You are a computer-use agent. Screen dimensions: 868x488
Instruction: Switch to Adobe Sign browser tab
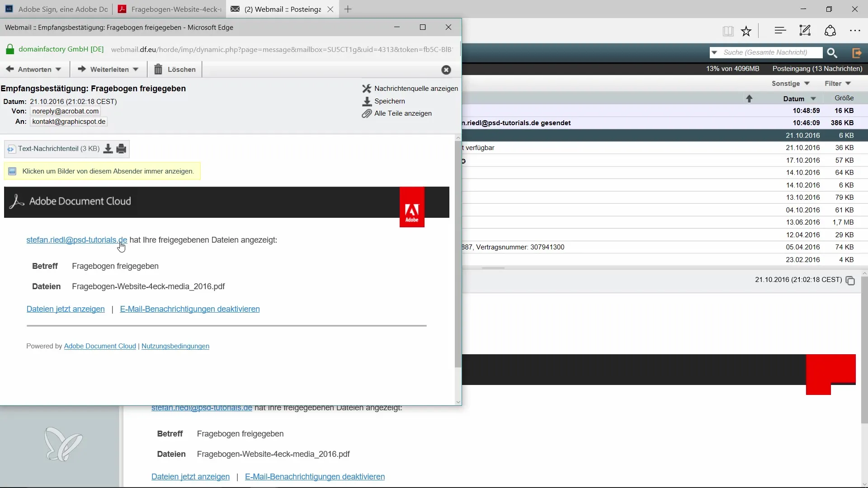[x=57, y=9]
